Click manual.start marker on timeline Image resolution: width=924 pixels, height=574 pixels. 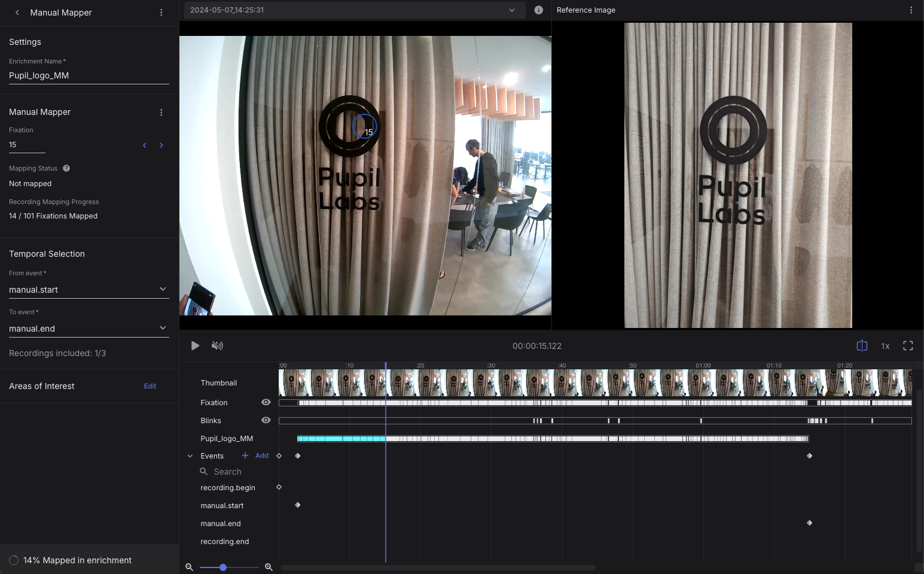coord(298,505)
